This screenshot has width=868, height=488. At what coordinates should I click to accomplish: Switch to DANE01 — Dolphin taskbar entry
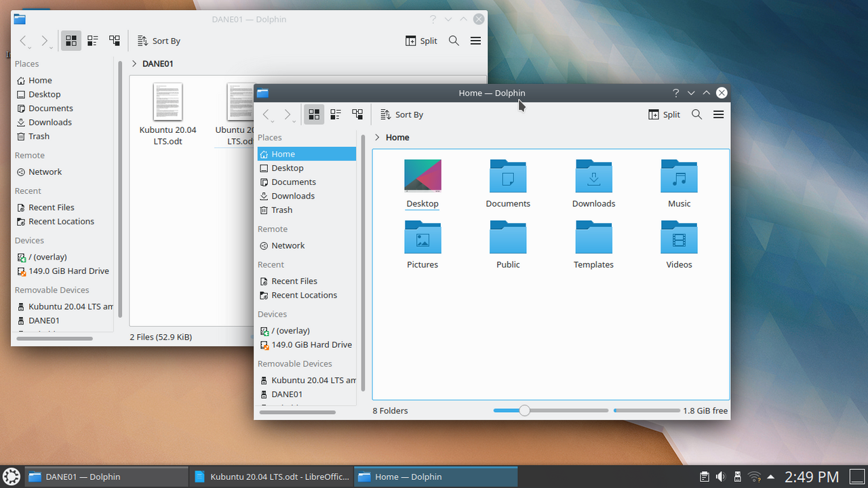coord(107,476)
